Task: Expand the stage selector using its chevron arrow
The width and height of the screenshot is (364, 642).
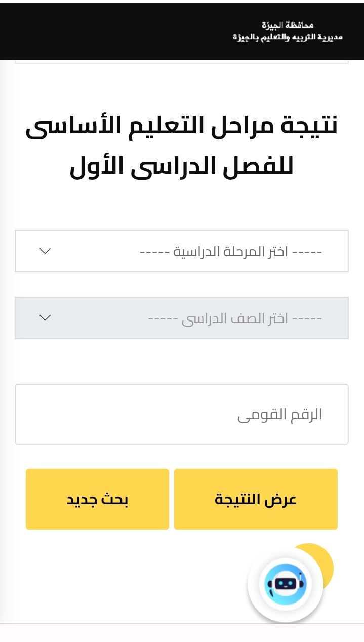Action: point(45,251)
